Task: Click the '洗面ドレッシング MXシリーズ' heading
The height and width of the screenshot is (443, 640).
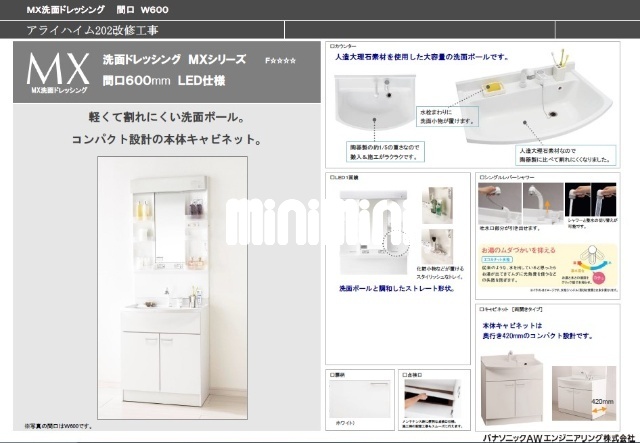Action: (174, 61)
